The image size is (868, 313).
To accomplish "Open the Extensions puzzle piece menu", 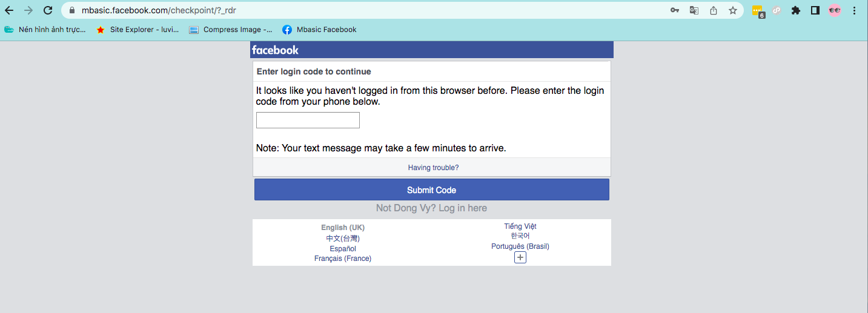I will [x=796, y=10].
